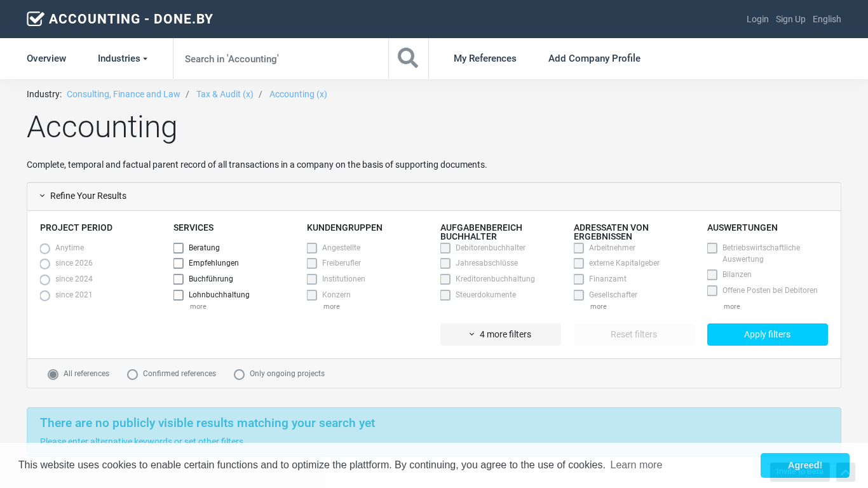The image size is (868, 488).
Task: Go to the Overview menu item
Action: tap(46, 58)
